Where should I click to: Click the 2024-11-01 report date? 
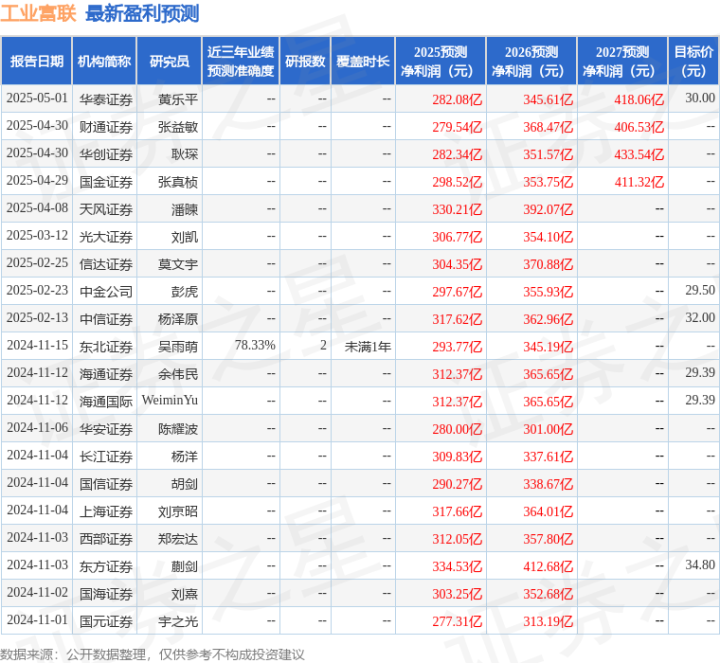[x=37, y=621]
